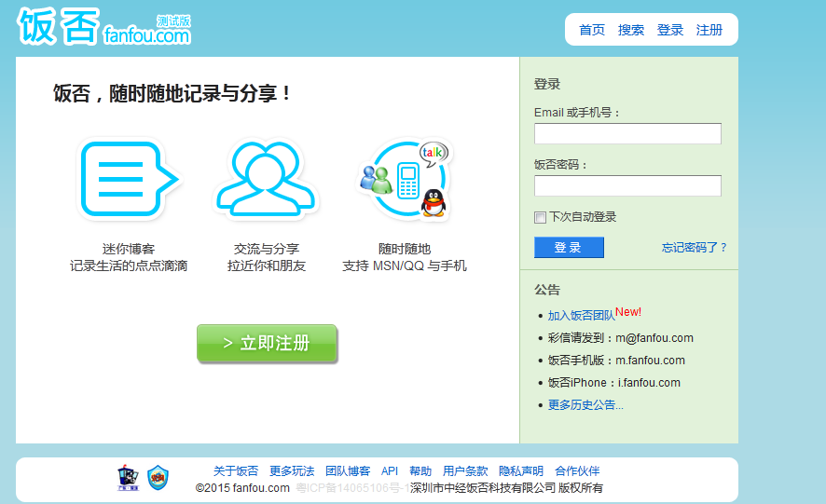Image resolution: width=826 pixels, height=504 pixels.
Task: Click the 忘记密码了？ link
Action: [695, 248]
